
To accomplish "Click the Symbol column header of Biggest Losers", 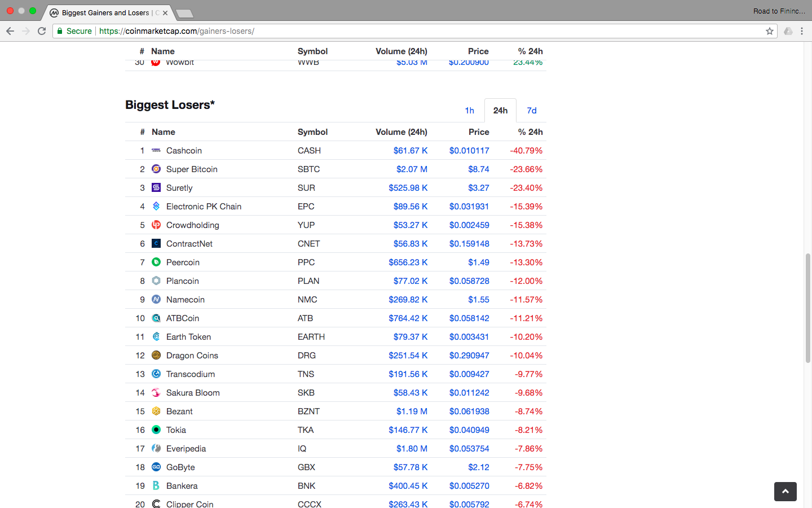I will [x=313, y=132].
